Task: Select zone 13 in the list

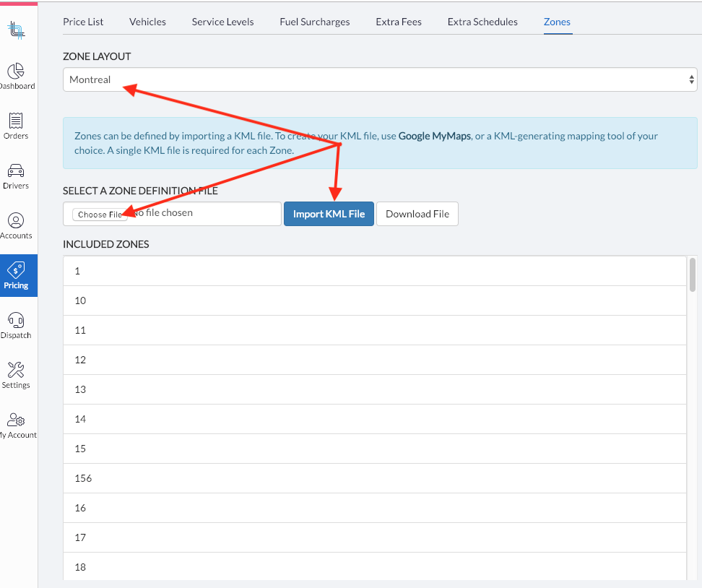Action: click(x=375, y=389)
